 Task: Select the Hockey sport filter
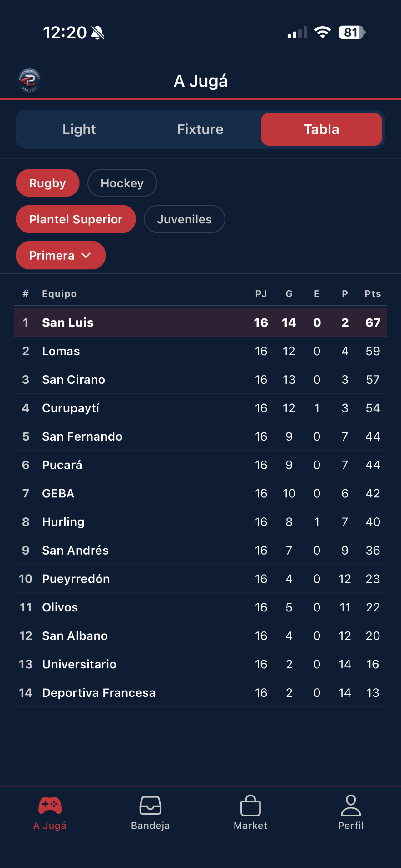tap(122, 183)
